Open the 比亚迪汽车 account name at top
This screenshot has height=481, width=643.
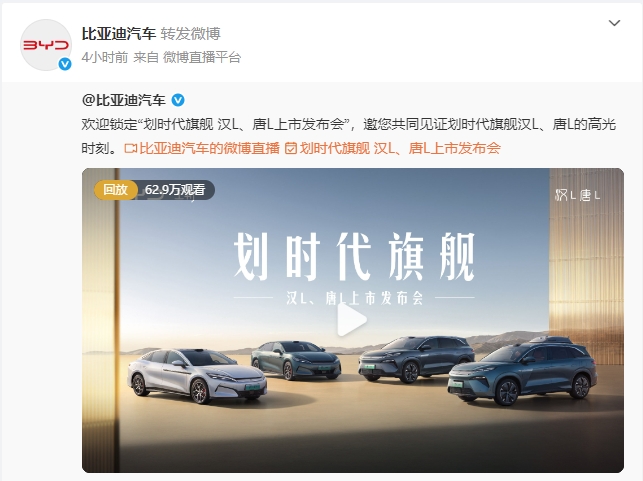119,34
